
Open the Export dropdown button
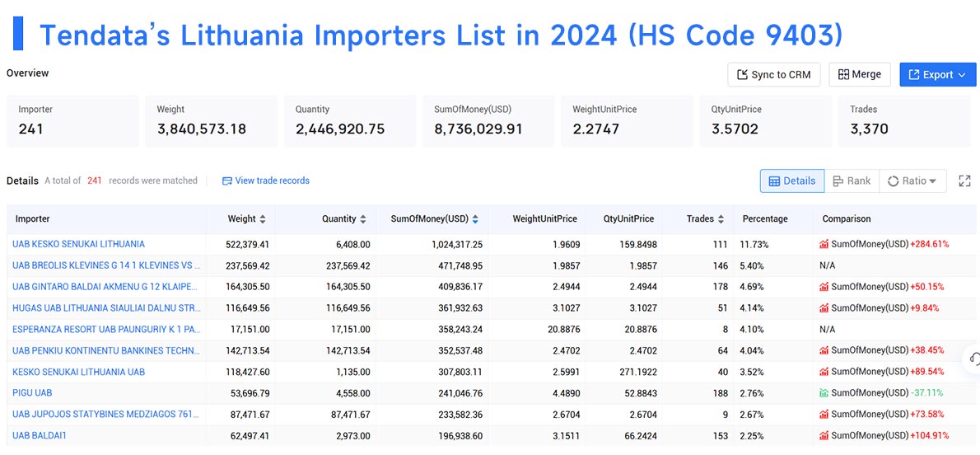[x=937, y=74]
